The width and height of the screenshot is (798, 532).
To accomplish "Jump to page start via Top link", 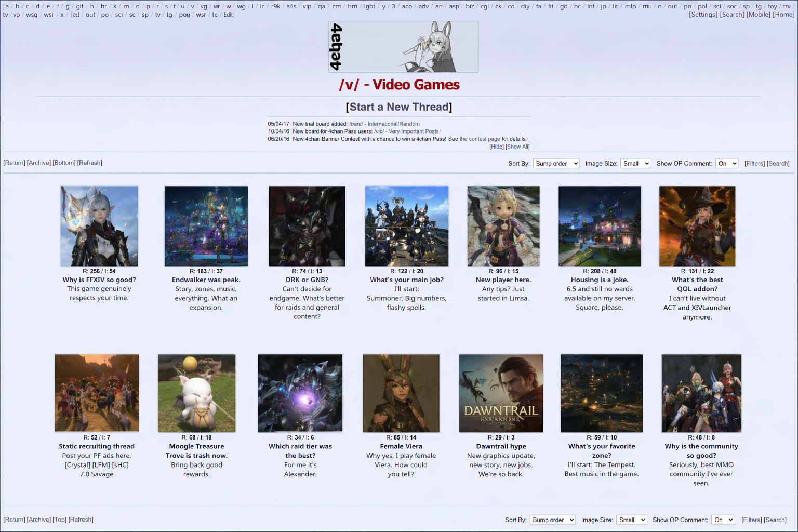I will pos(60,520).
